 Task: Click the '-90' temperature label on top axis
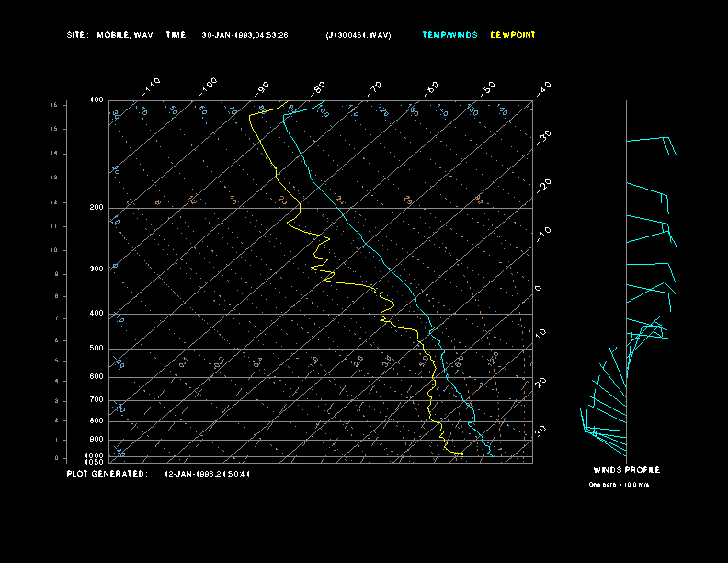pos(262,88)
